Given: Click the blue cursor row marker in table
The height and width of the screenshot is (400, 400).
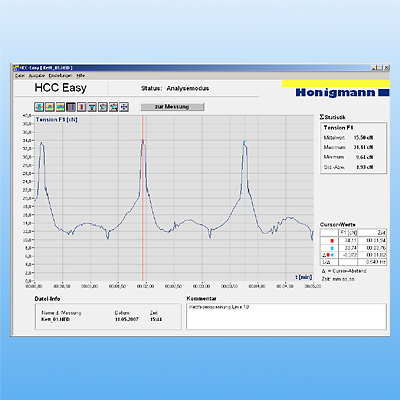Looking at the screenshot, I should point(332,248).
